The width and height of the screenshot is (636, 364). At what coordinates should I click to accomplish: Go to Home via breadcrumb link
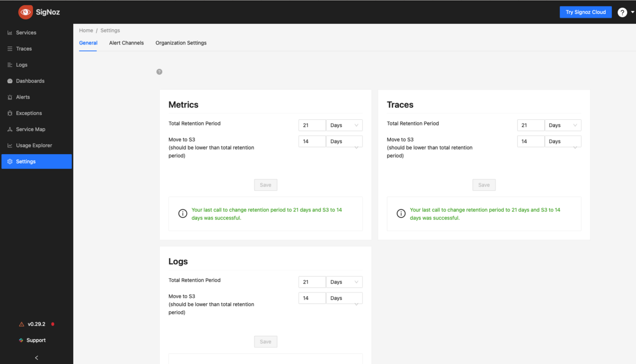point(86,31)
